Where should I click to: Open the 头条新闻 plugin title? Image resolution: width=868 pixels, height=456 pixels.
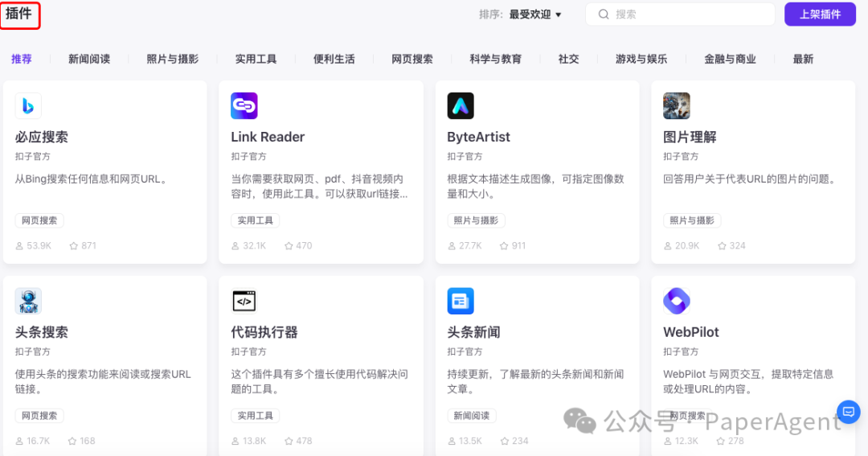point(474,332)
